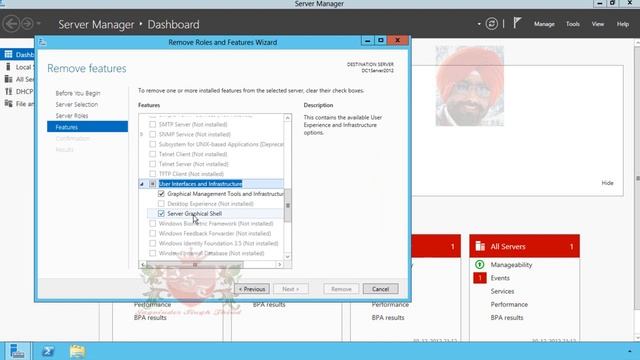Click the Remove button
Screen dimensions: 640x360
341,289
